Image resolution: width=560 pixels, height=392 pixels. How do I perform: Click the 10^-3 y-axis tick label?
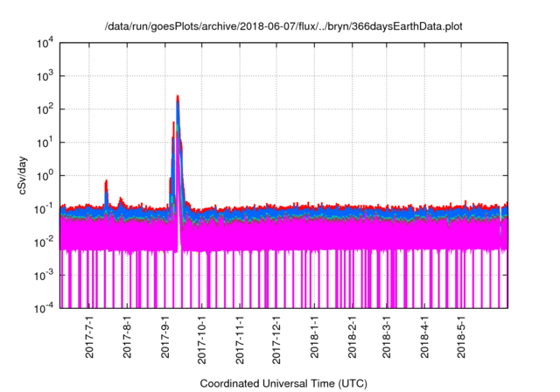[45, 276]
